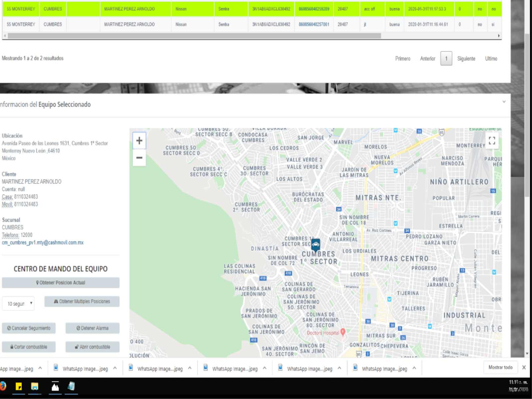Go to Anterior results page
Image resolution: width=532 pixels, height=399 pixels.
coord(428,59)
